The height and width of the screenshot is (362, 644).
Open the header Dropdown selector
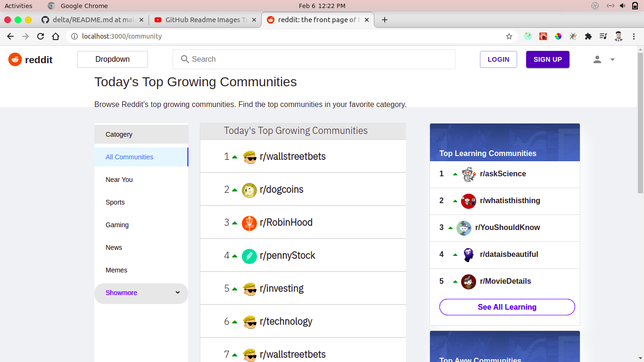[x=113, y=59]
